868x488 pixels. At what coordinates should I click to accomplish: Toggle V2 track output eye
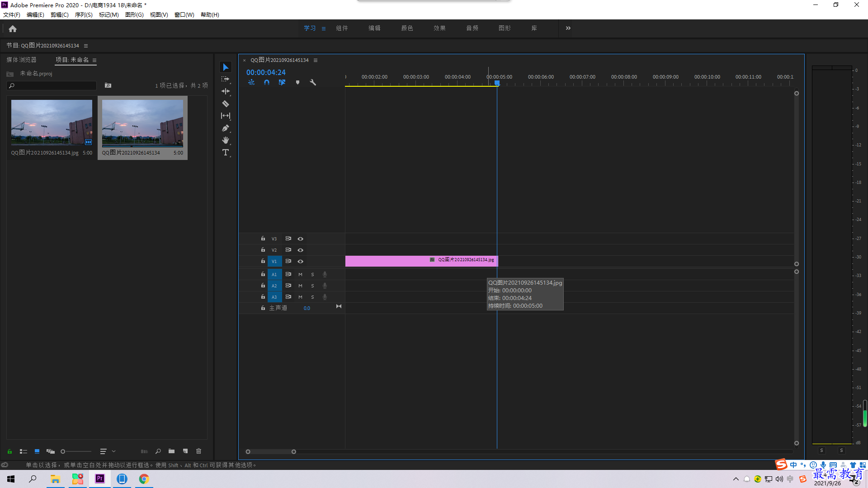[x=301, y=250]
